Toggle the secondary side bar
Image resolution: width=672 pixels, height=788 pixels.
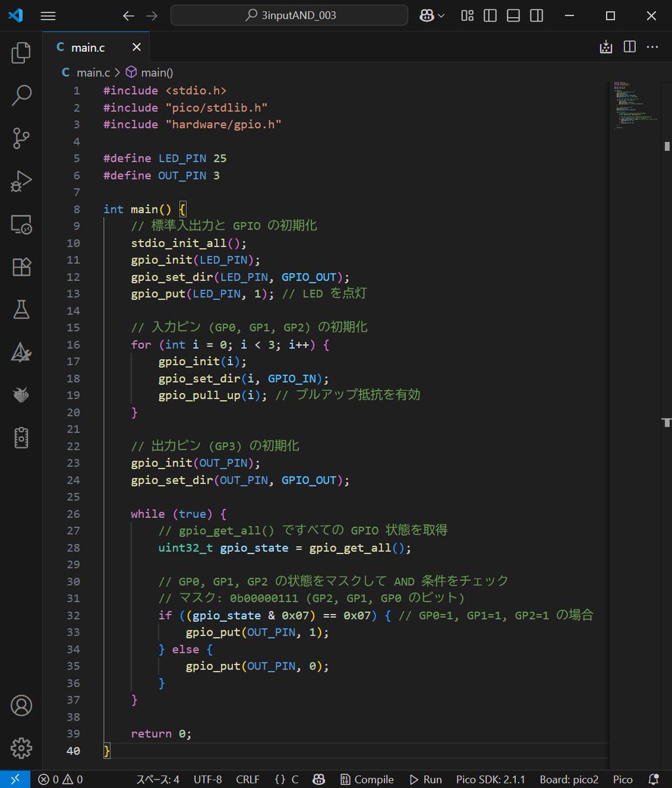pos(537,16)
